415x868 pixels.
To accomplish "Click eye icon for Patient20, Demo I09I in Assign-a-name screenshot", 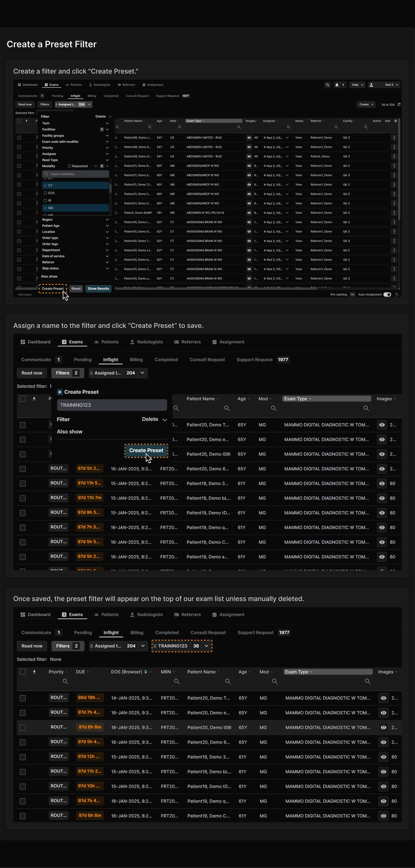I will coord(382,454).
